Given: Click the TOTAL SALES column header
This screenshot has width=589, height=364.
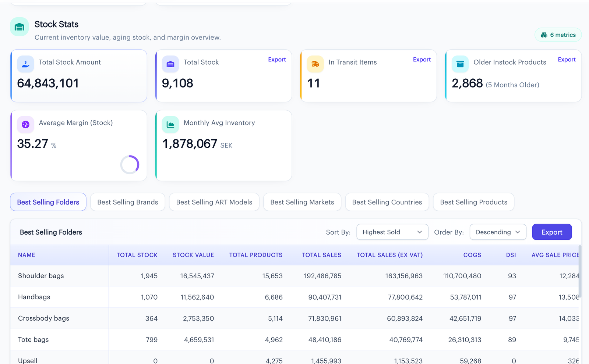Looking at the screenshot, I should 321,255.
